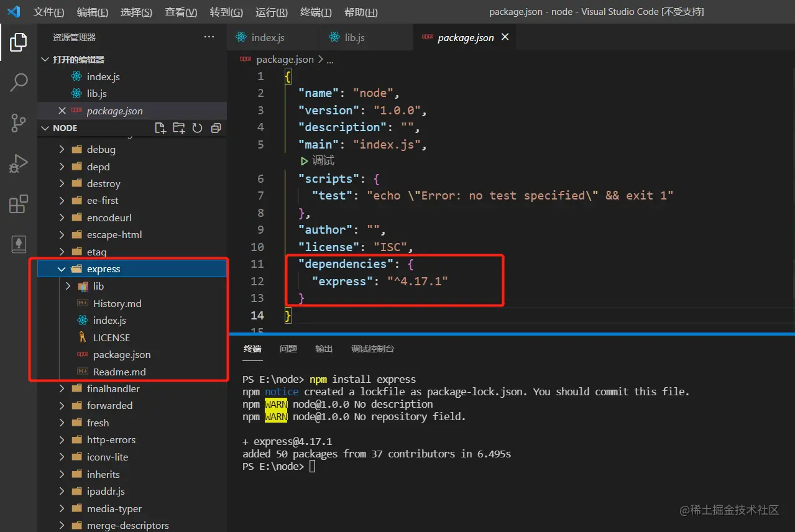The width and height of the screenshot is (795, 532).
Task: Click the colorful folder icon of lib
Action: pyautogui.click(x=83, y=287)
